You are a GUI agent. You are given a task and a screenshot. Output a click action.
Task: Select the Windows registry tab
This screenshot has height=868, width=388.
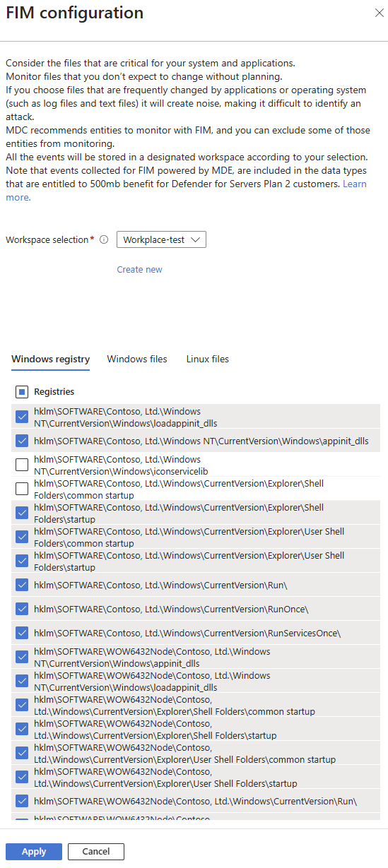click(51, 359)
